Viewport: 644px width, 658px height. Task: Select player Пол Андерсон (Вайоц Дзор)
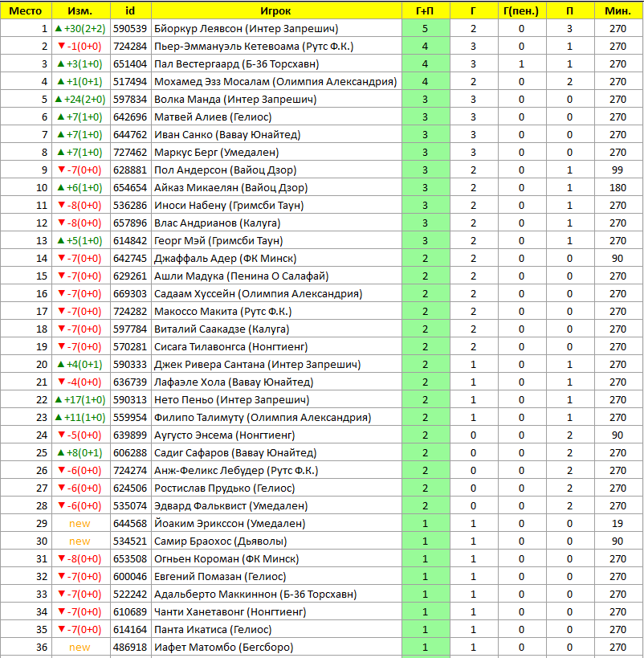coord(225,170)
